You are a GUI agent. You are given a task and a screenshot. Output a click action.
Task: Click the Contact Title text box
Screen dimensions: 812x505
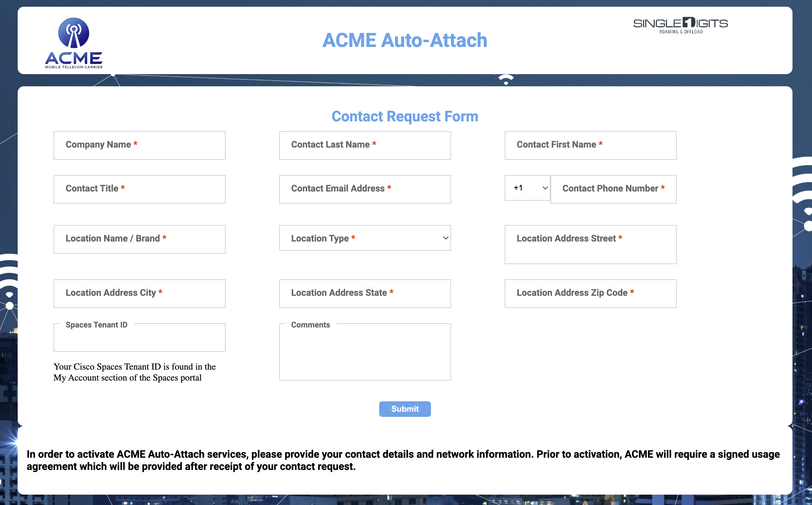pos(140,189)
